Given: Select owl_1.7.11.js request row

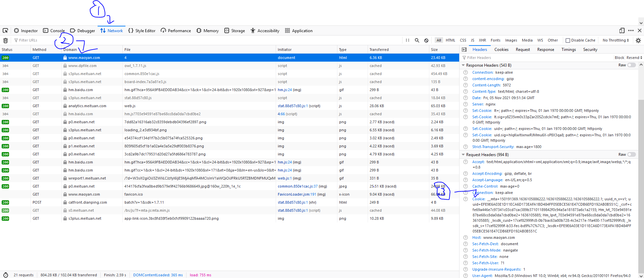Looking at the screenshot, I should coord(229,66).
